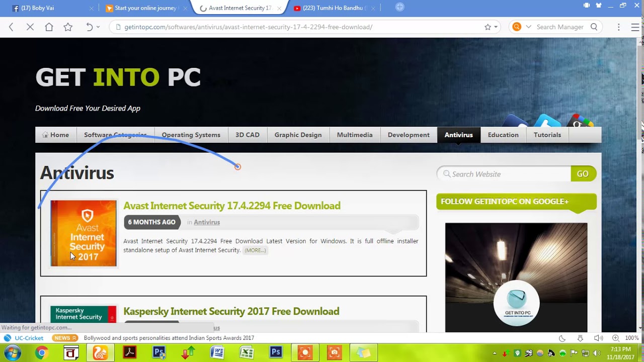Click the Avast Internet Security 2017 thumbnail
This screenshot has height=362, width=644.
coord(84,233)
